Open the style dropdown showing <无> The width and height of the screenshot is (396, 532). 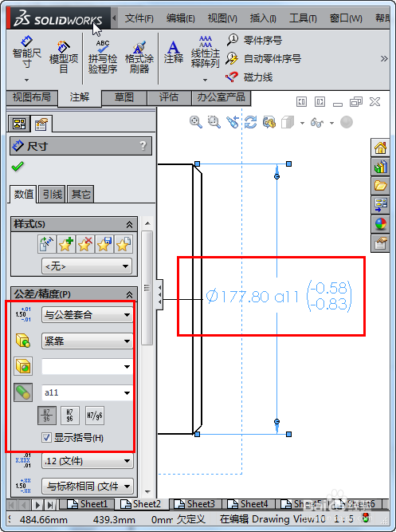click(x=87, y=266)
